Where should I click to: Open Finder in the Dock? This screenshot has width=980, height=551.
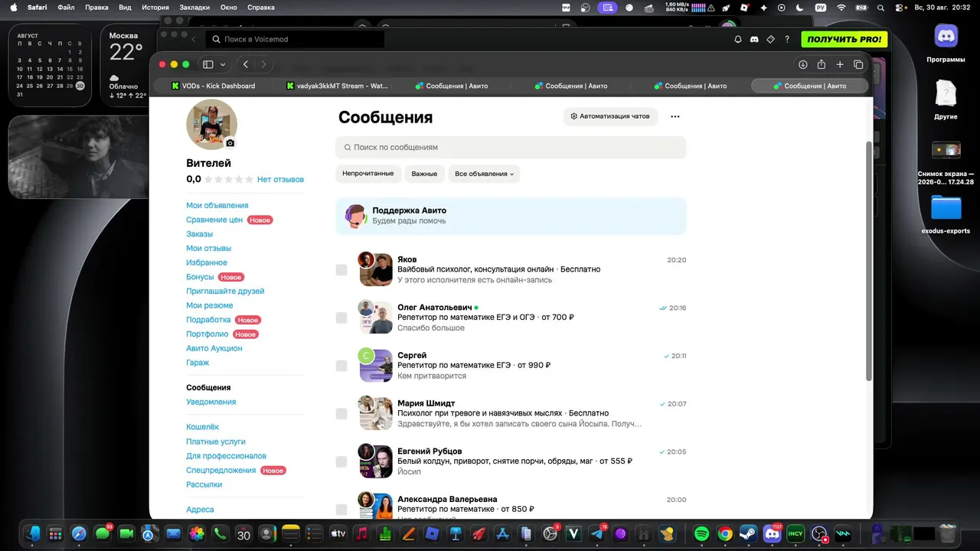(x=32, y=533)
